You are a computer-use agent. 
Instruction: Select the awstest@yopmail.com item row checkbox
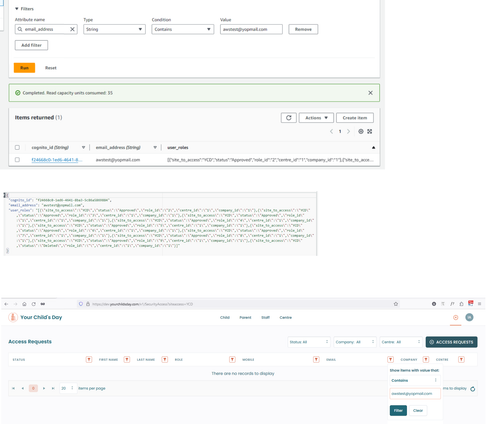(17, 160)
